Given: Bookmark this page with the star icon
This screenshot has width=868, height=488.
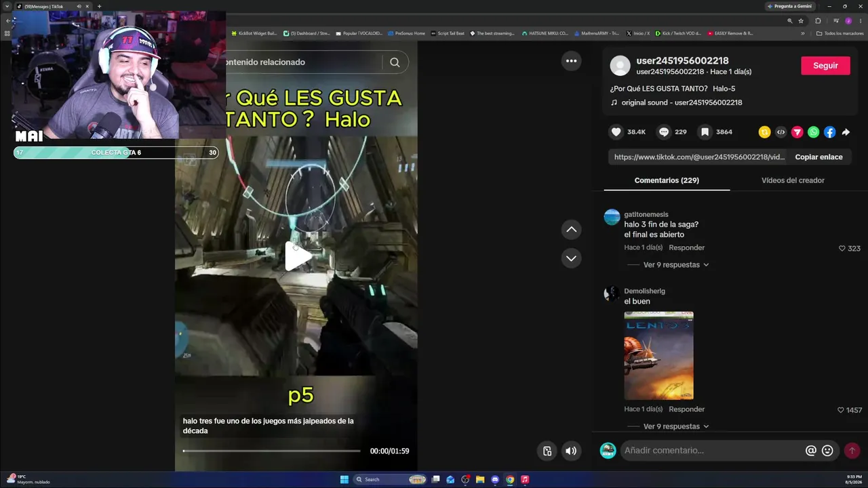Looking at the screenshot, I should pos(801,21).
